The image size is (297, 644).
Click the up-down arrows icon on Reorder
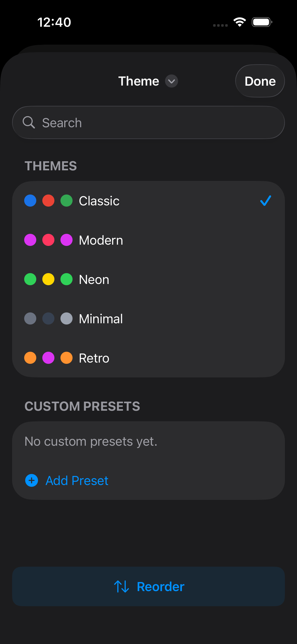pyautogui.click(x=121, y=586)
